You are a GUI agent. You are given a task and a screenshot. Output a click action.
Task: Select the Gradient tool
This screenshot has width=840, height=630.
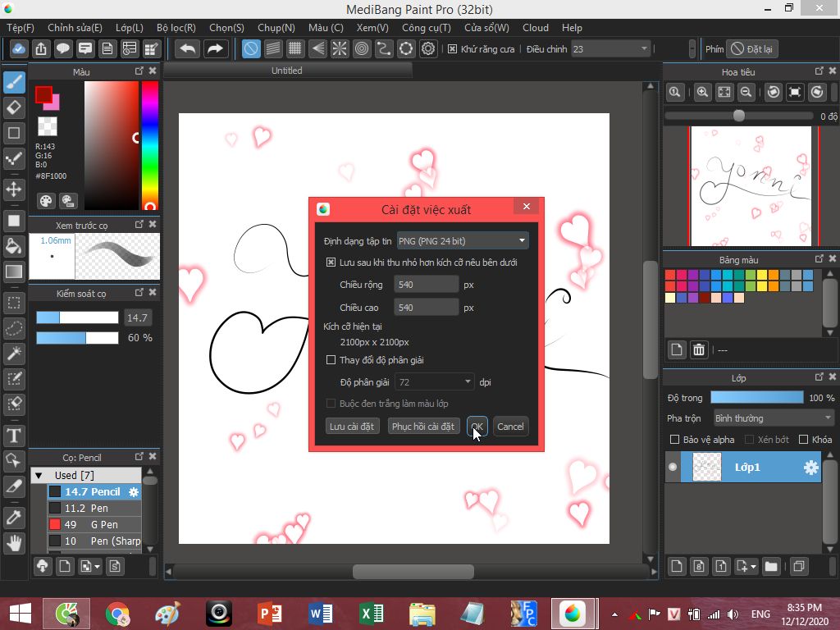coord(15,272)
